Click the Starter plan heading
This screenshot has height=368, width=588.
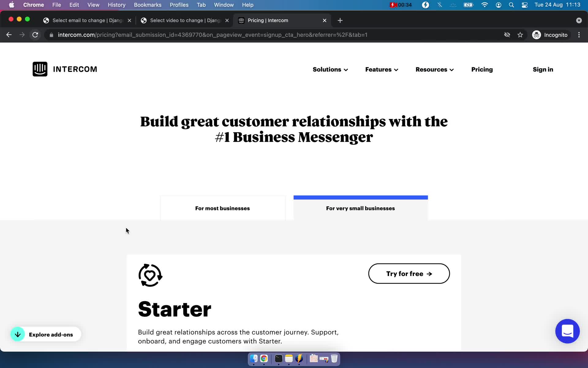tap(175, 309)
